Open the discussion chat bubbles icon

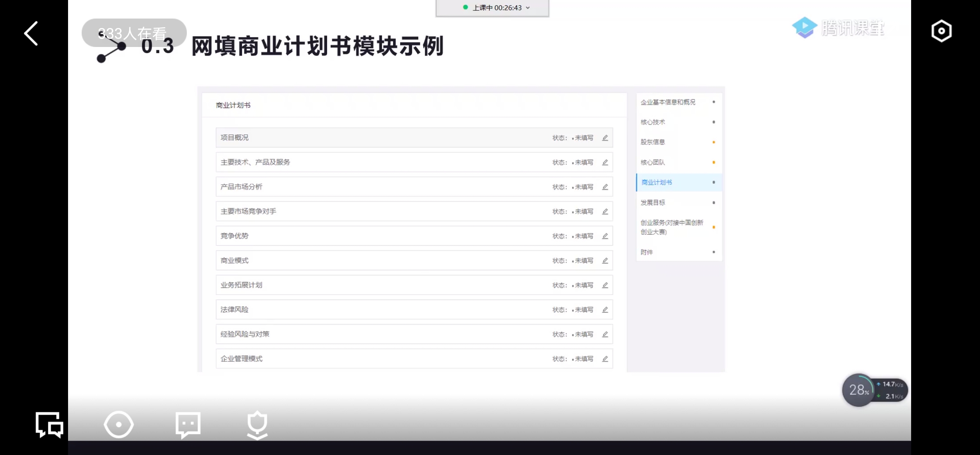tap(49, 425)
